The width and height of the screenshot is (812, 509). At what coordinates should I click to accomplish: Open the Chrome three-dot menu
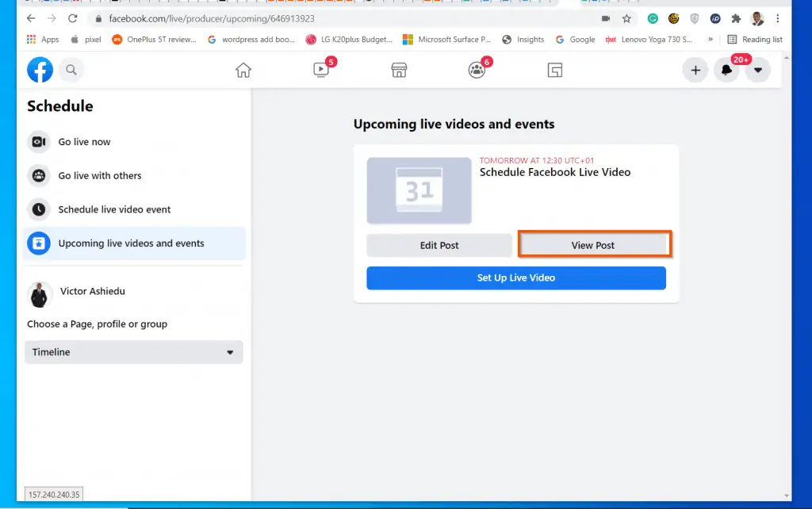[x=777, y=19]
